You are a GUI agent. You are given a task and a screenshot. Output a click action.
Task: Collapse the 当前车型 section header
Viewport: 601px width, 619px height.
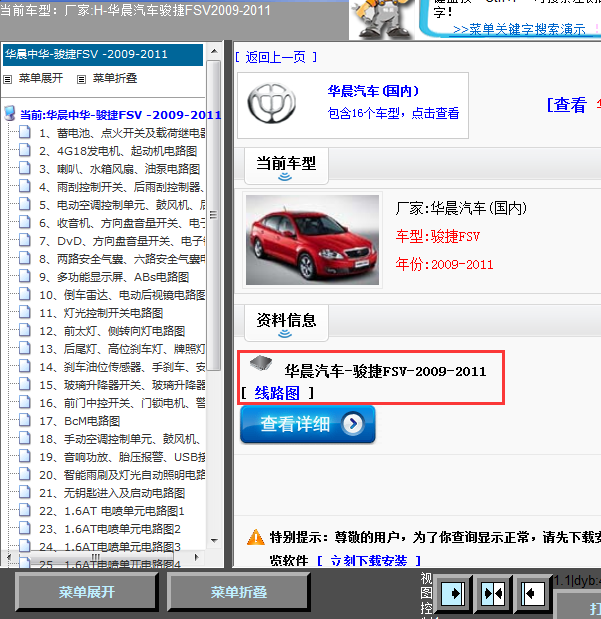tap(286, 166)
